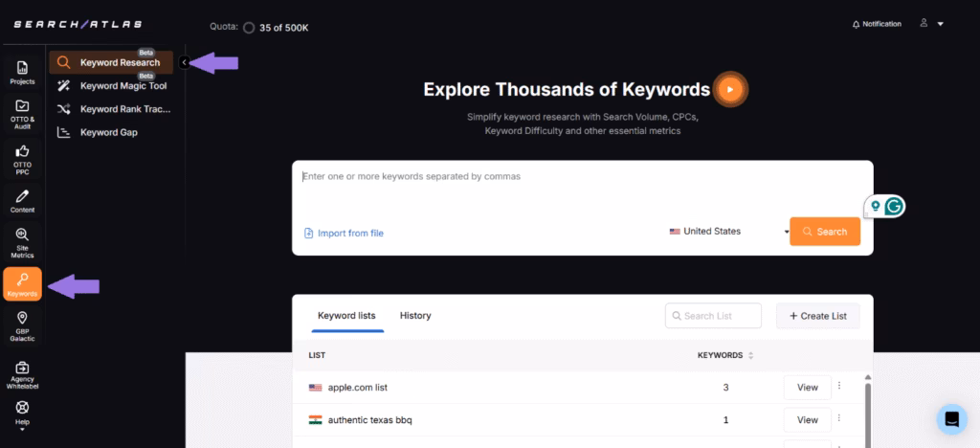Open the Help lifebuoy menu
980x448 pixels.
23,415
